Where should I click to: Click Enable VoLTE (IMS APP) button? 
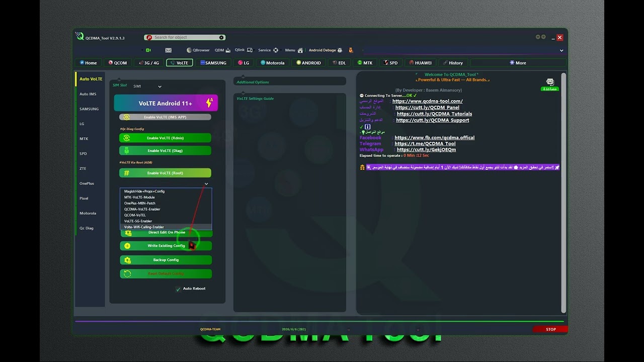165,117
